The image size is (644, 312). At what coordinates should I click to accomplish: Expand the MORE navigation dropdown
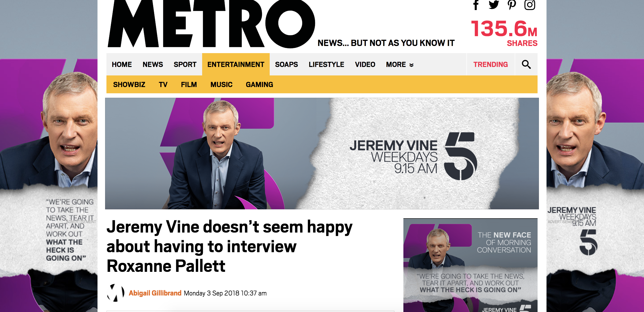coord(400,64)
